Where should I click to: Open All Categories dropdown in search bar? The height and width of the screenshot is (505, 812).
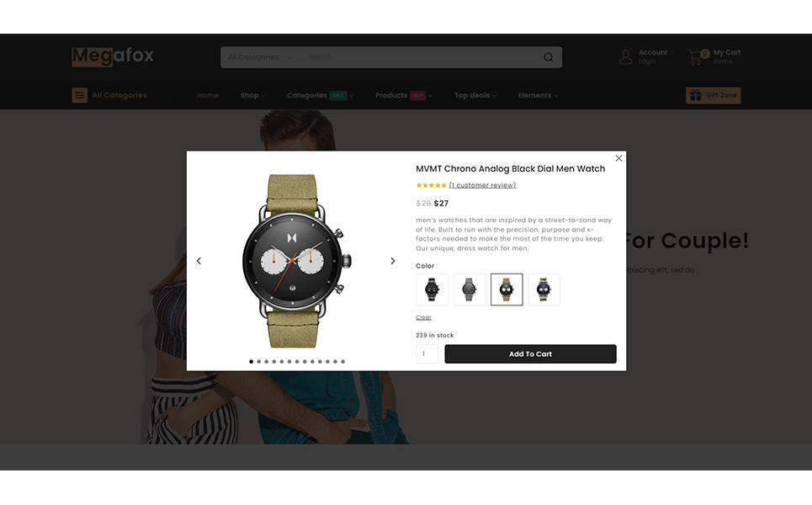point(261,57)
